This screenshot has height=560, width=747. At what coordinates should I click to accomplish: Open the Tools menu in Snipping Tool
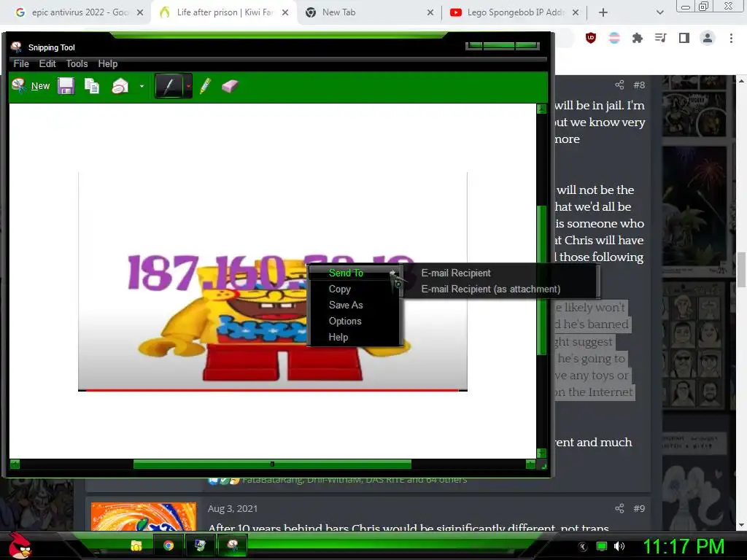click(x=77, y=63)
